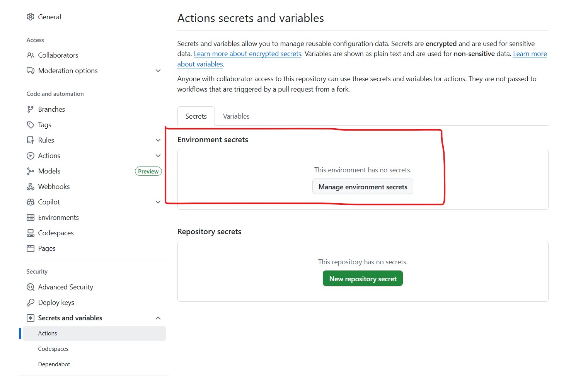Open Webhooks using its icon
This screenshot has height=381, width=588.
pyautogui.click(x=31, y=187)
